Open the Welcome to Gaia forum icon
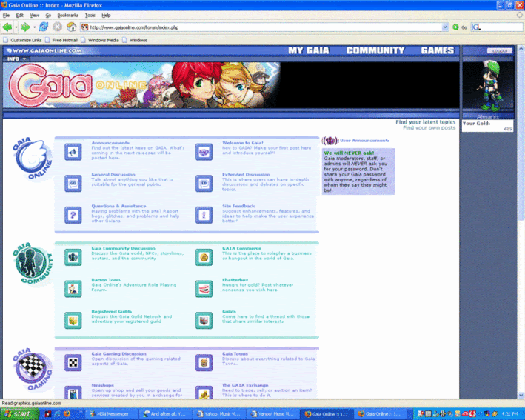Viewport: 525px width, 420px height. 204,152
